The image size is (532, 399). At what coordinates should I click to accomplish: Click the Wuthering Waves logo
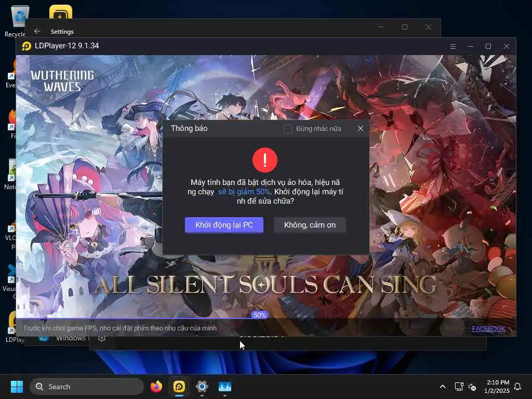tap(62, 81)
